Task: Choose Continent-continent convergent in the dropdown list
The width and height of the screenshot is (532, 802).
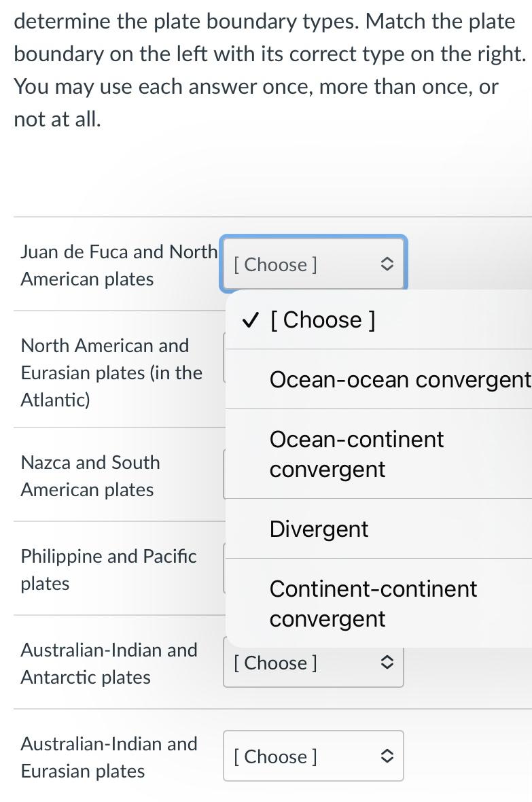Action: (x=373, y=604)
